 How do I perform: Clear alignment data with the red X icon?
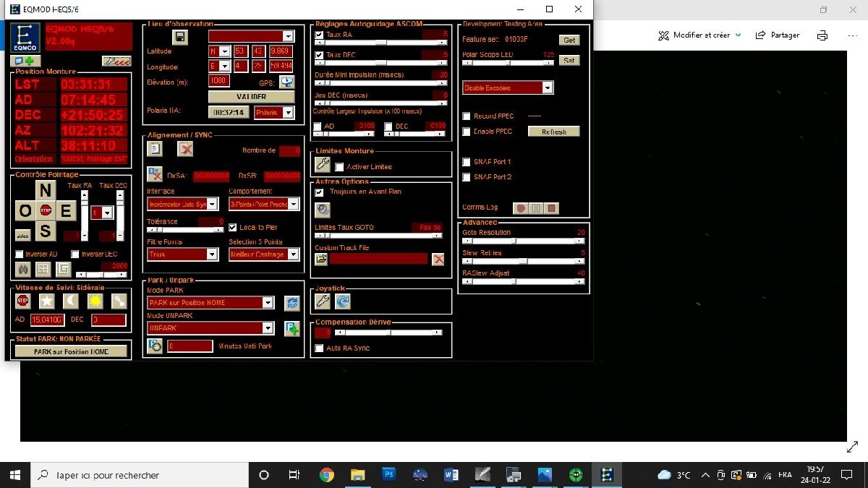tap(186, 149)
